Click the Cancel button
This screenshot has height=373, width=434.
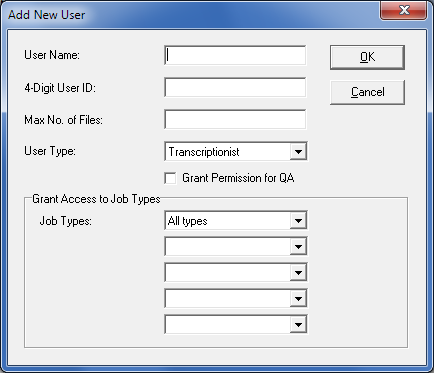pyautogui.click(x=367, y=92)
